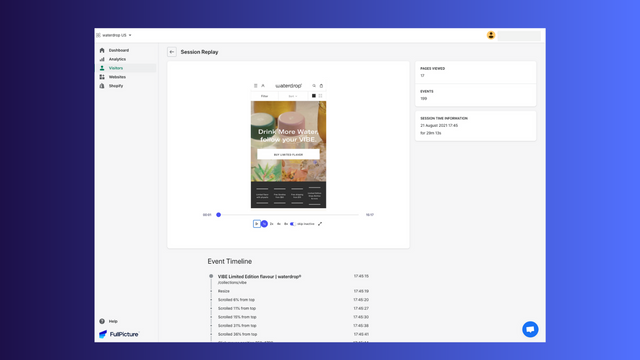Play the session replay
The height and width of the screenshot is (360, 640).
pos(257,224)
